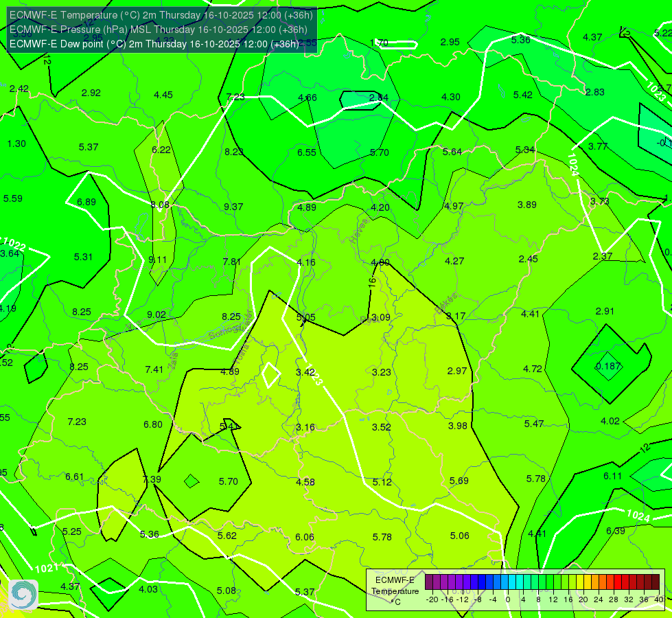Click the dew point value 5.42
672x618 pixels.
click(x=523, y=95)
